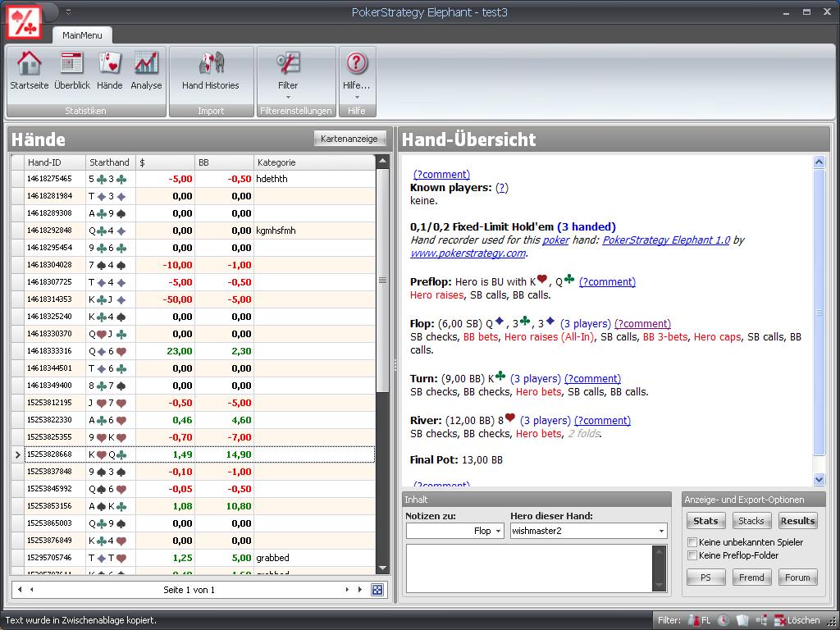
Task: Click the window resize grip in status bar
Action: coord(832,622)
